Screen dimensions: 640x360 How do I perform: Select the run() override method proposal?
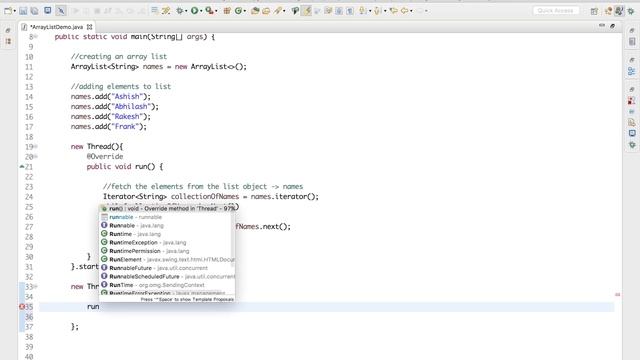click(x=167, y=208)
